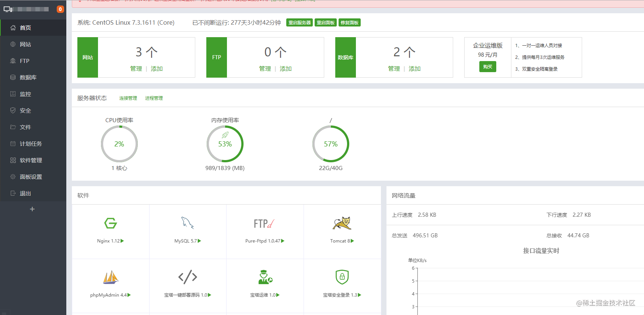Click the memory usage 53% gauge
The width and height of the screenshot is (644, 315).
pyautogui.click(x=225, y=144)
